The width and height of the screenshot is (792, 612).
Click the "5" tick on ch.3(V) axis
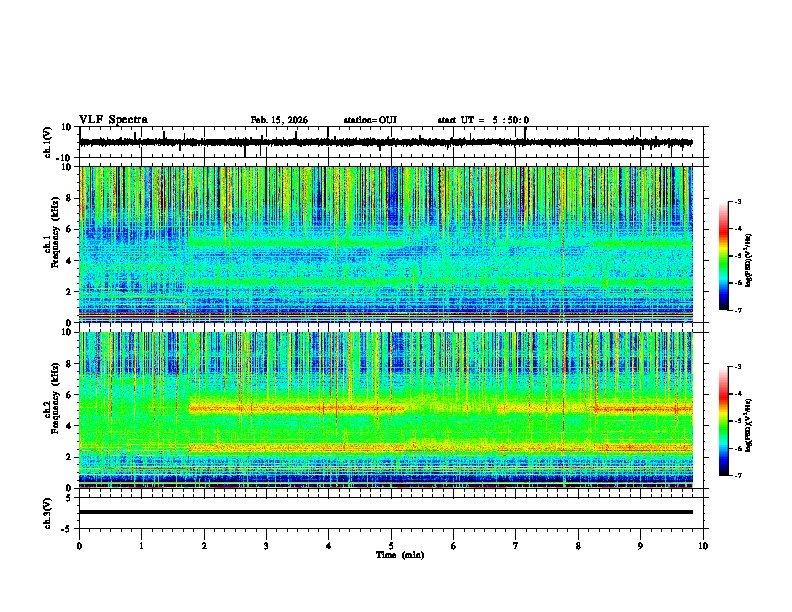click(x=70, y=498)
